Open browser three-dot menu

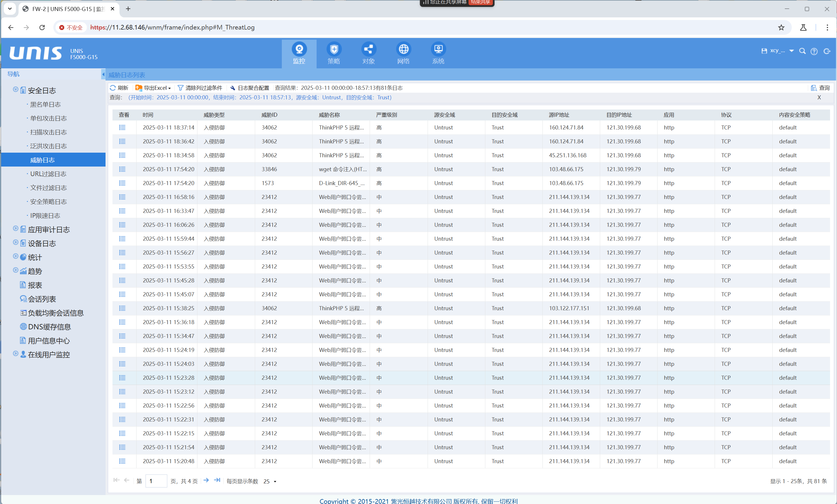tap(827, 28)
